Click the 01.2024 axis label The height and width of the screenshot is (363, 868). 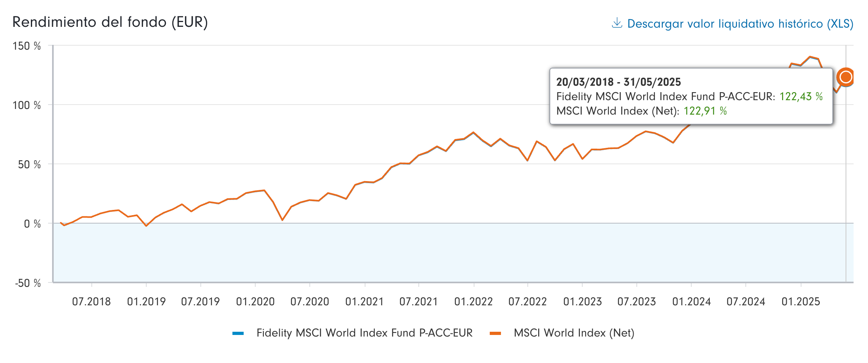pos(692,302)
